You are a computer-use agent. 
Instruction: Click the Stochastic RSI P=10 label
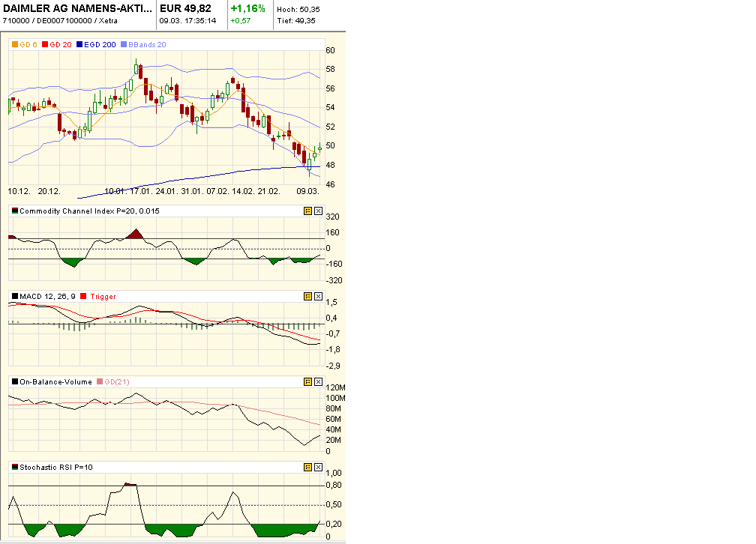(x=56, y=467)
